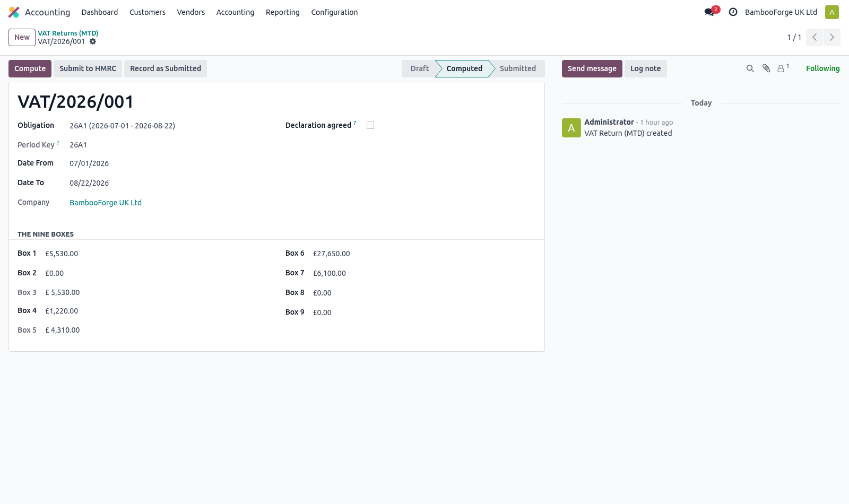The width and height of the screenshot is (849, 504).
Task: Click Record as Submitted
Action: [x=166, y=68]
